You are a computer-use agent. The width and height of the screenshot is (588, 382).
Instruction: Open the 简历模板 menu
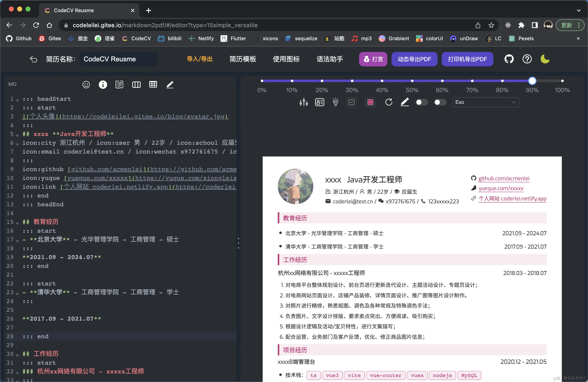pos(243,59)
